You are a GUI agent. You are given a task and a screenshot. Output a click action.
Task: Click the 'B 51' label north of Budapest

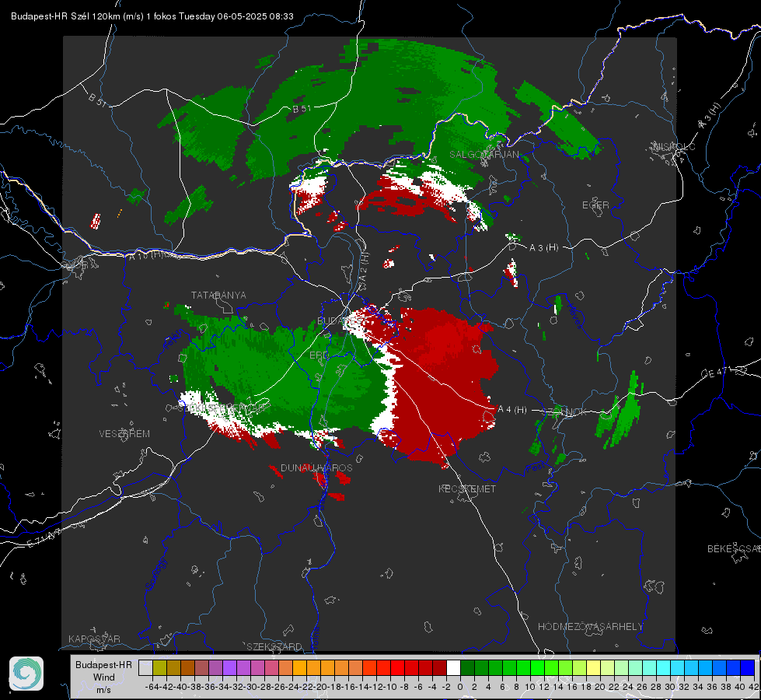[302, 109]
